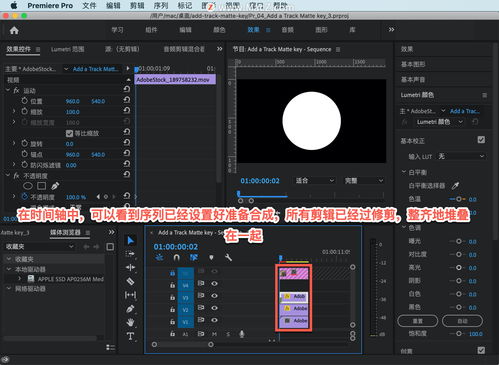Viewport: 499px width, 365px height.
Task: Expand the APPLE SSD drive entry
Action: pyautogui.click(x=19, y=279)
